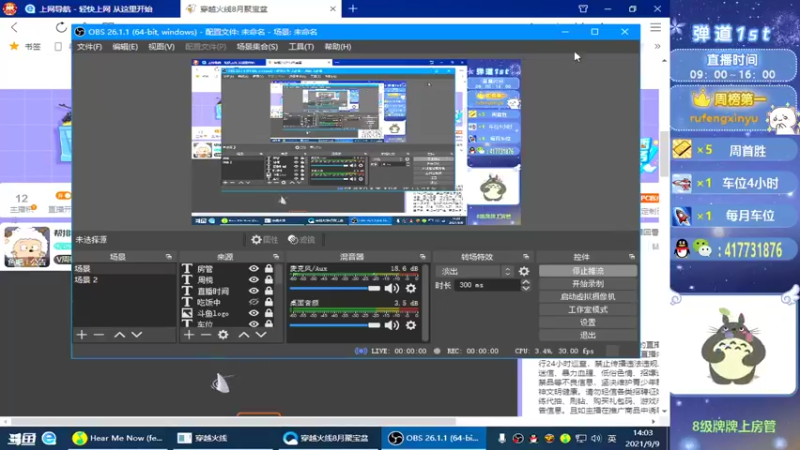Click the OBS preview canvas

pyautogui.click(x=356, y=142)
